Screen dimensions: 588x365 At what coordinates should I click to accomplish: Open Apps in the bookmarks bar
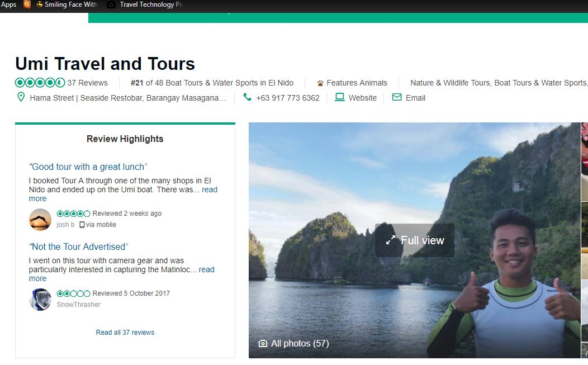[x=9, y=4]
